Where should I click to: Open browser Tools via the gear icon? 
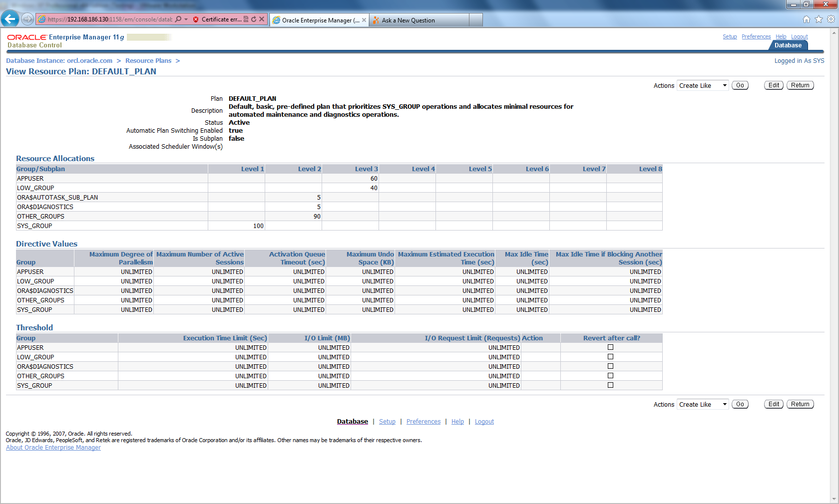coord(831,19)
